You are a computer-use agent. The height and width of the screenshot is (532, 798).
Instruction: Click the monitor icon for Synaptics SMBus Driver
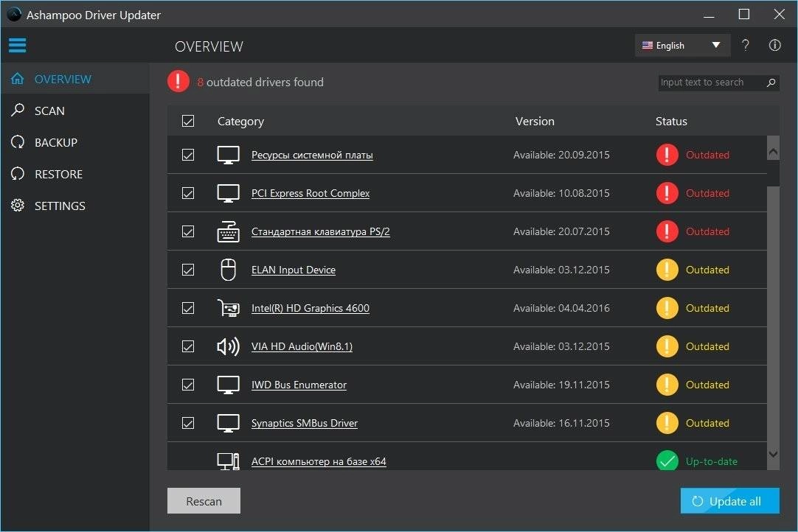tap(228, 423)
